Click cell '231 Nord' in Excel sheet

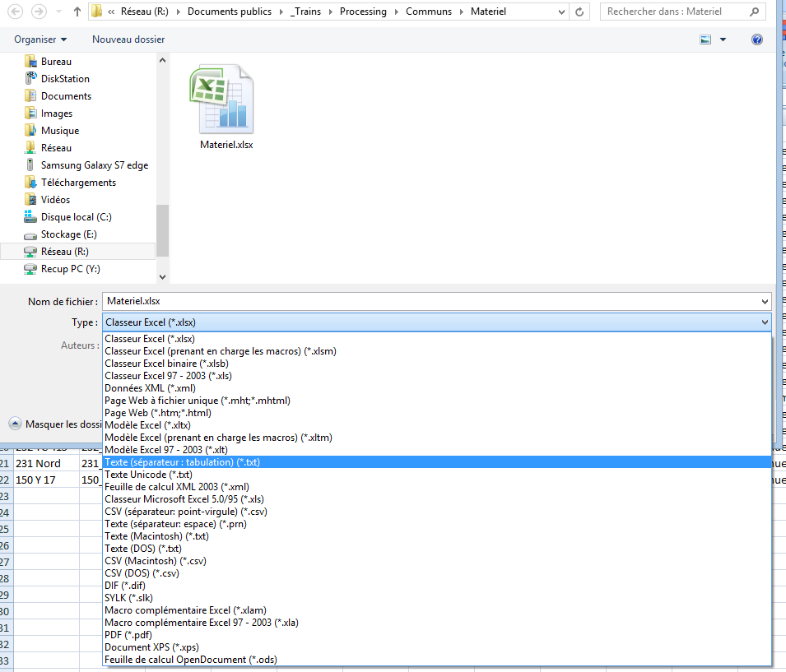coord(46,464)
